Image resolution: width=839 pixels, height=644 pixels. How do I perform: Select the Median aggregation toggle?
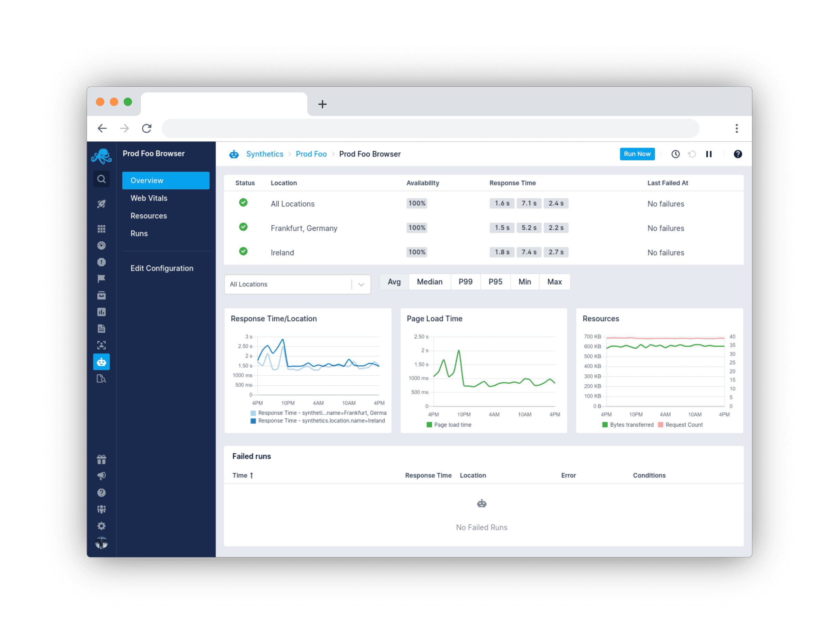click(x=430, y=282)
